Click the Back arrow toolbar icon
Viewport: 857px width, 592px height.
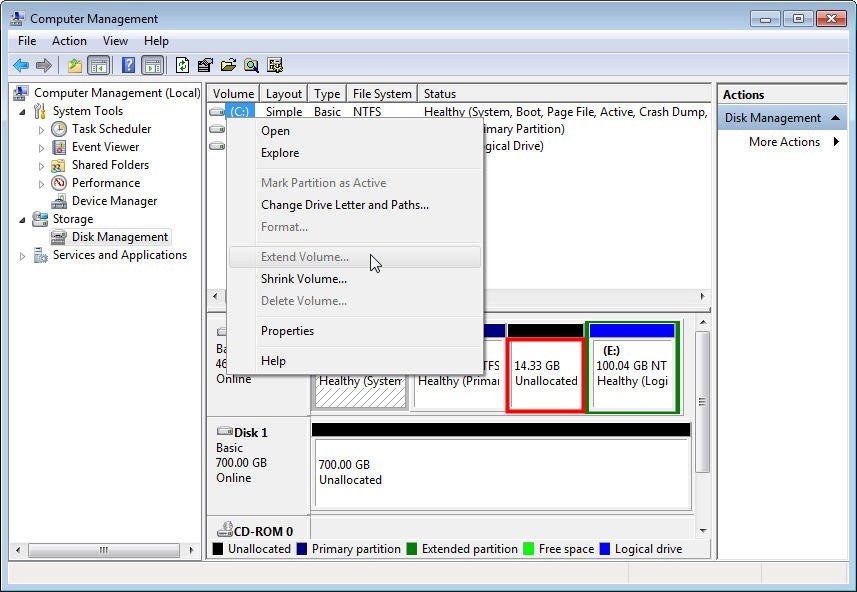point(21,66)
